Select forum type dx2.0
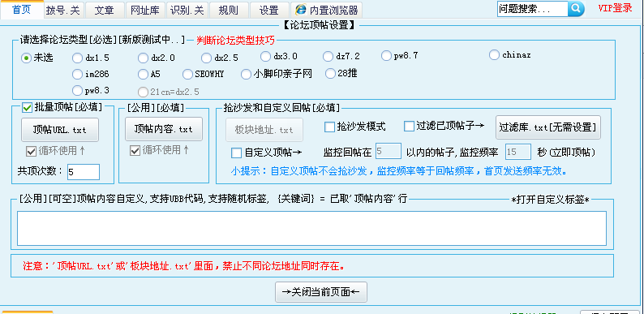Screen dimensions: 644x314 coord(143,58)
